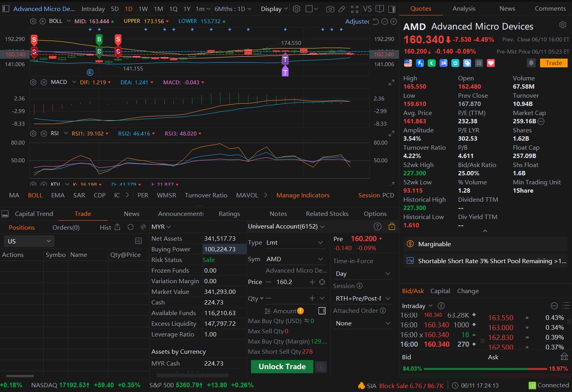Open the Options tab
Image resolution: width=572 pixels, height=392 pixels.
375,214
